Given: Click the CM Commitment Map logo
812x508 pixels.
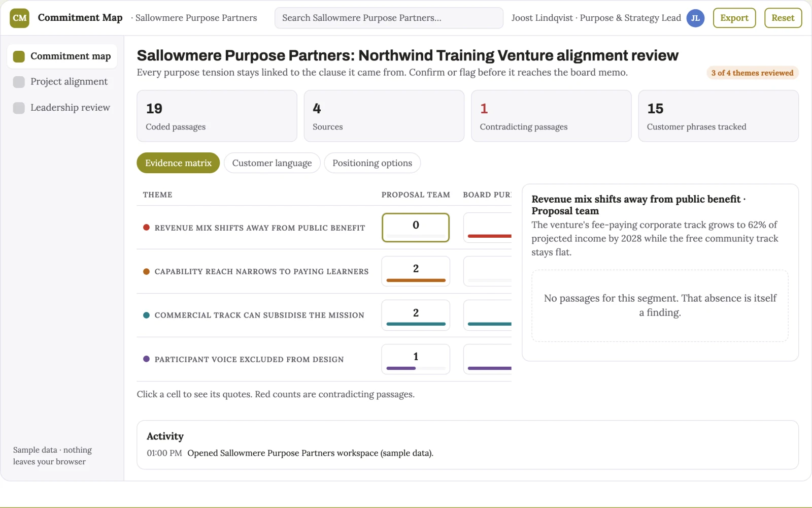Looking at the screenshot, I should 20,18.
